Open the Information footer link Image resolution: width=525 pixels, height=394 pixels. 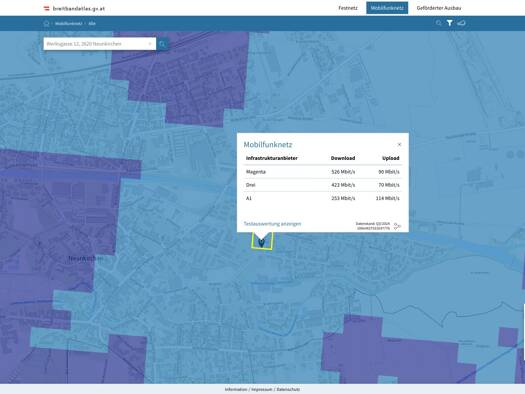point(236,389)
